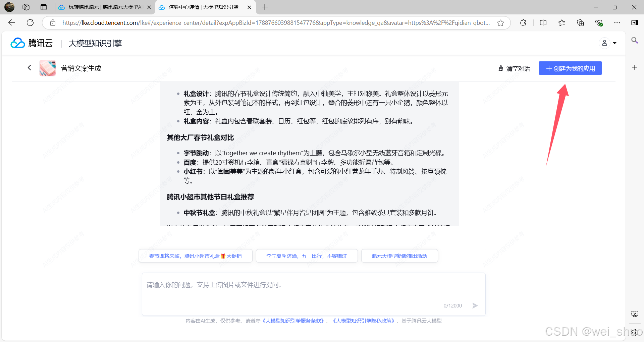Click the browser refresh icon

(30, 23)
